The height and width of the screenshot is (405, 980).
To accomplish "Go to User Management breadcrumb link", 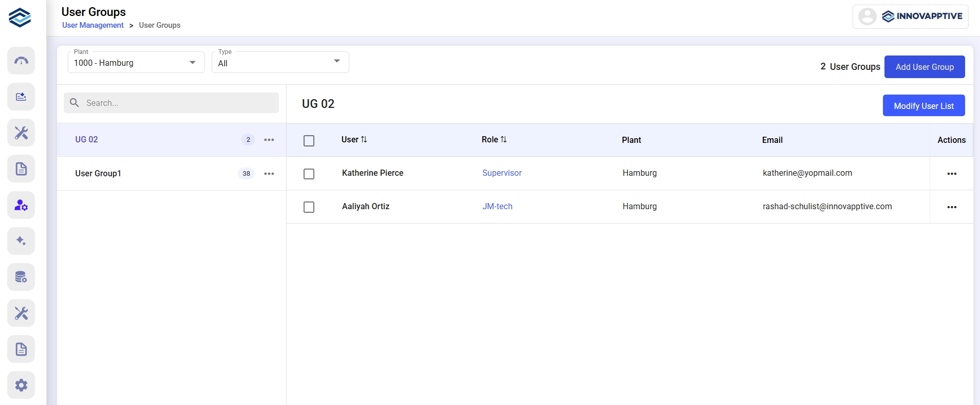I will click(93, 25).
